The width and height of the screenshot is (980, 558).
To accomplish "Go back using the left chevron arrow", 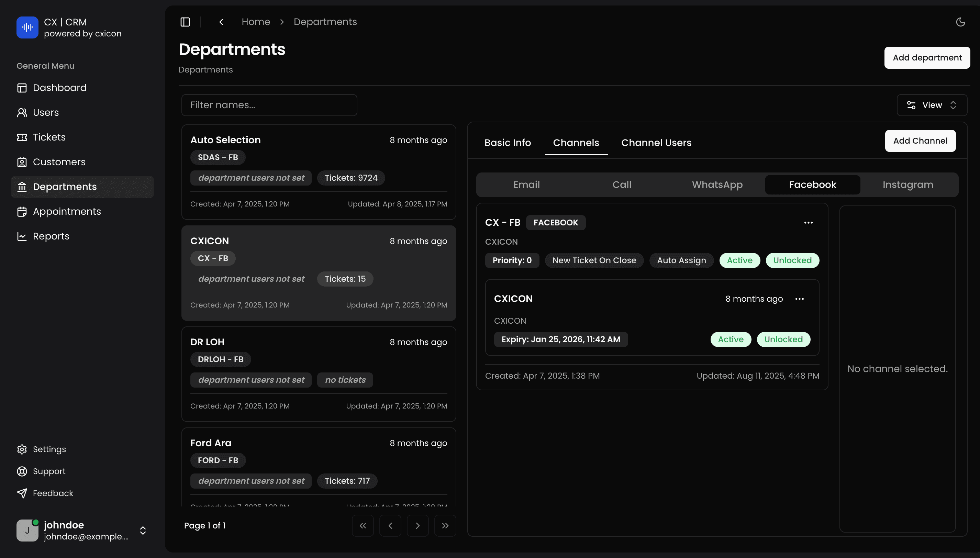I will (x=221, y=22).
